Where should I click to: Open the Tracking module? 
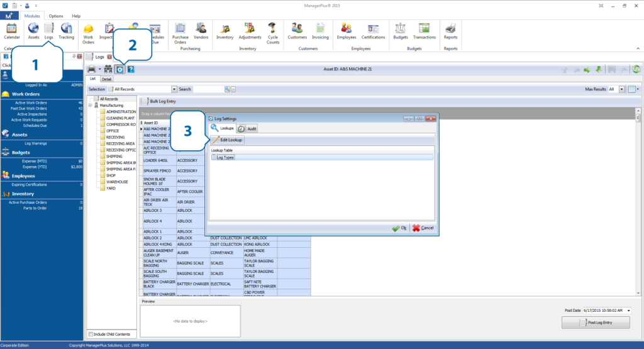tap(66, 31)
